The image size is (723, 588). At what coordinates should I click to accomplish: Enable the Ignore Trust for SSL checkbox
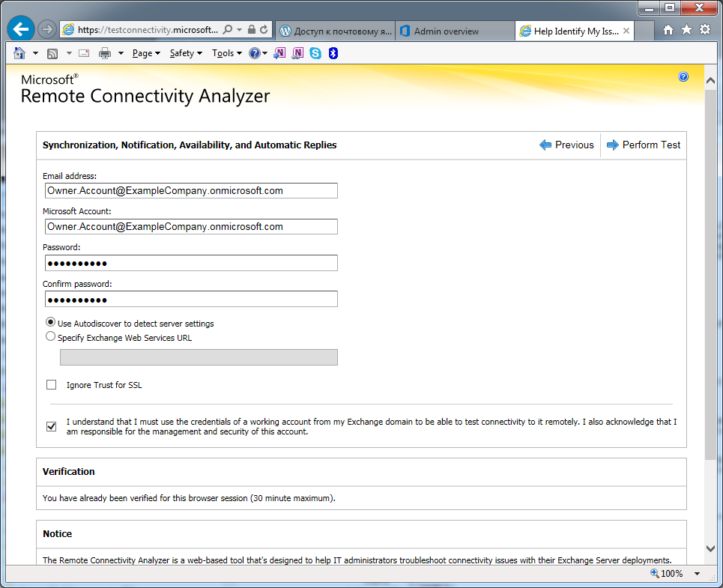point(52,385)
